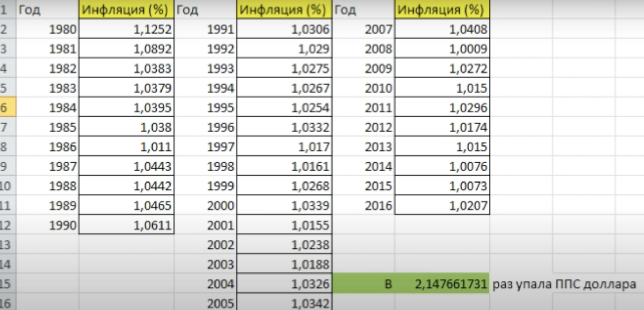Click the year cell 1984

click(x=48, y=107)
